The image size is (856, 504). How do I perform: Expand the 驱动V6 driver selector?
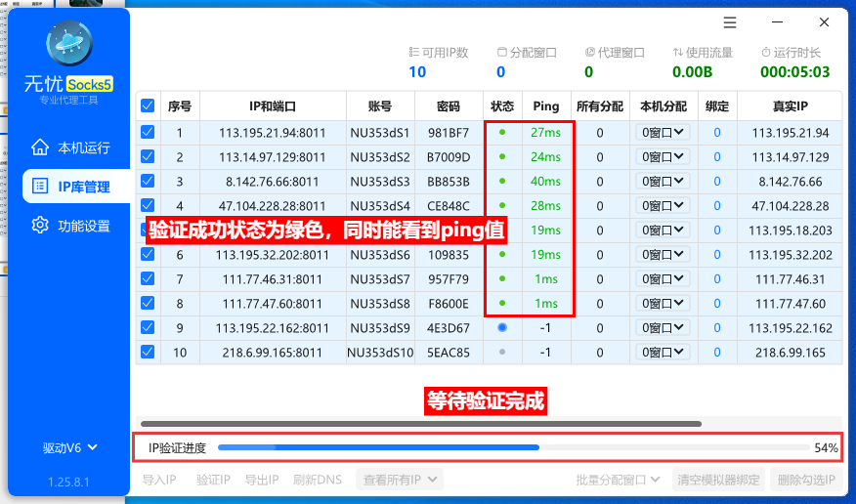(x=69, y=447)
